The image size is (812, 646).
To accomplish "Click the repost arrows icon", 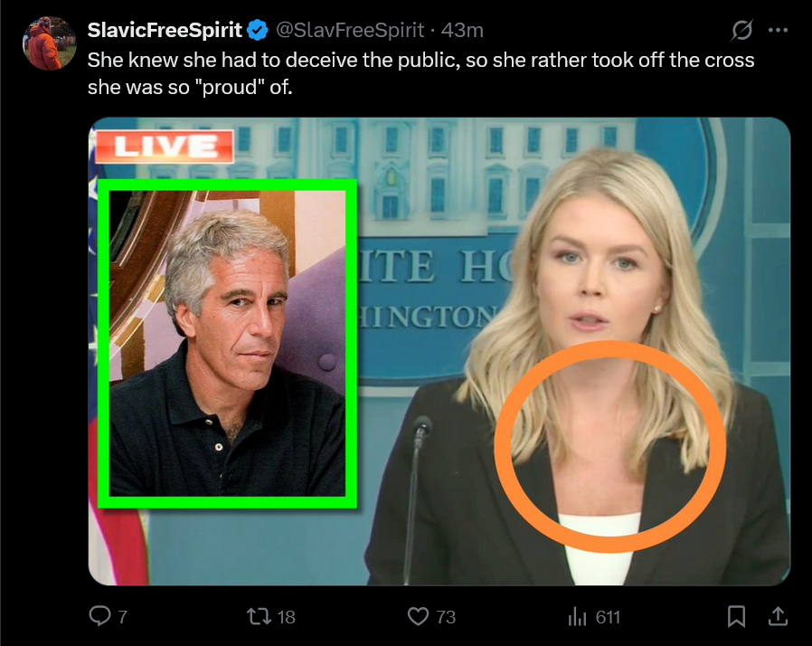I will click(x=259, y=616).
